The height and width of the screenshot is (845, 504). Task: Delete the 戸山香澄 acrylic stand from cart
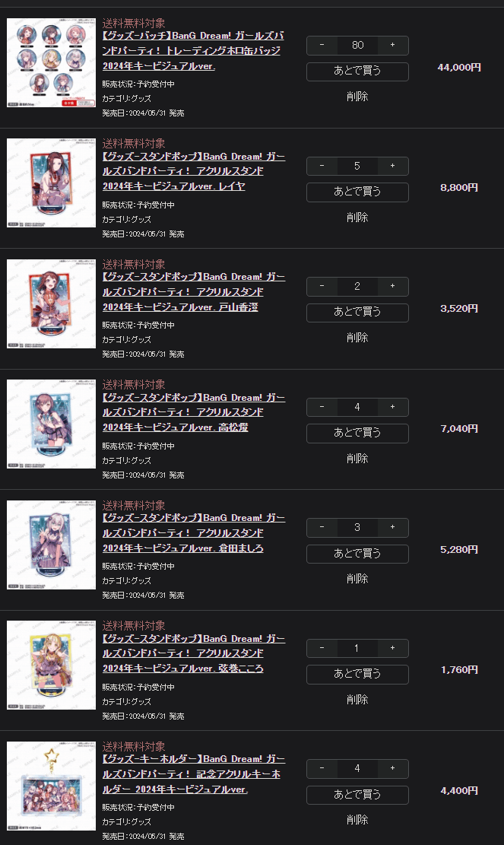tap(357, 338)
